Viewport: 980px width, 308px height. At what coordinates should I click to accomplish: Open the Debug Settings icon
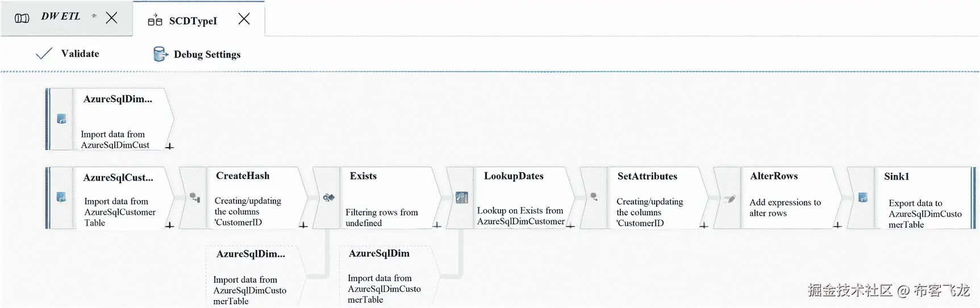pyautogui.click(x=160, y=54)
